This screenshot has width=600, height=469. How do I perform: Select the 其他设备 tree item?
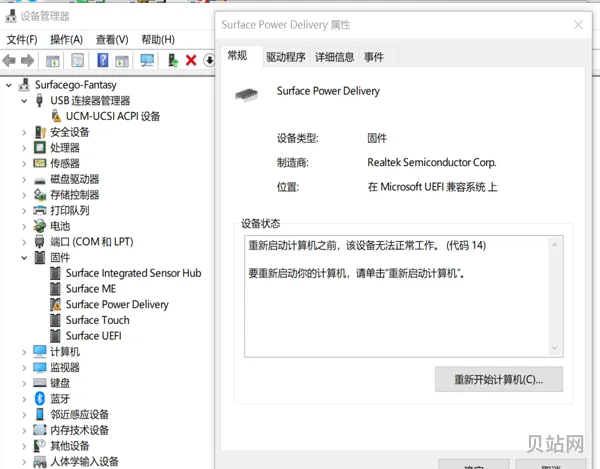tap(70, 446)
